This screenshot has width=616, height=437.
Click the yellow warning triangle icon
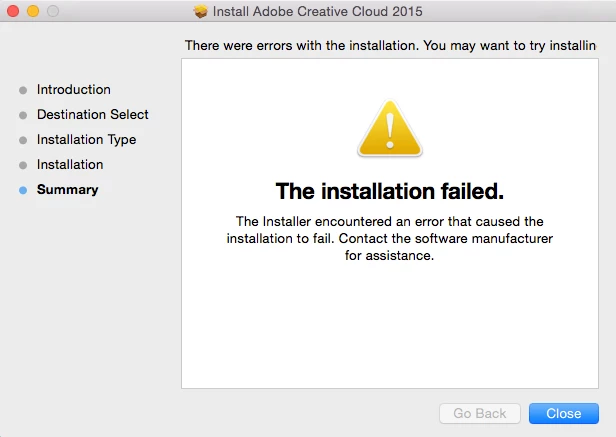(390, 129)
